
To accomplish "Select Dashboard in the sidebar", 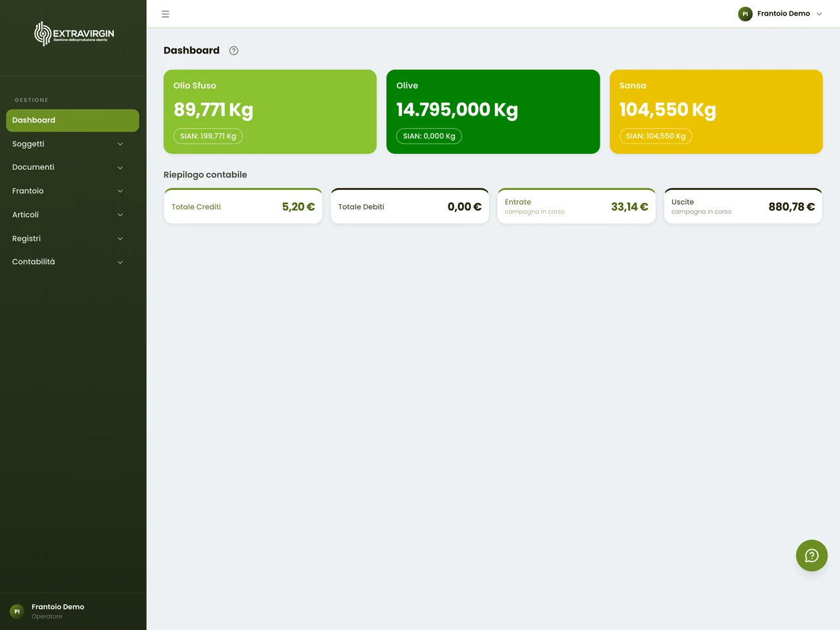I will pos(72,120).
